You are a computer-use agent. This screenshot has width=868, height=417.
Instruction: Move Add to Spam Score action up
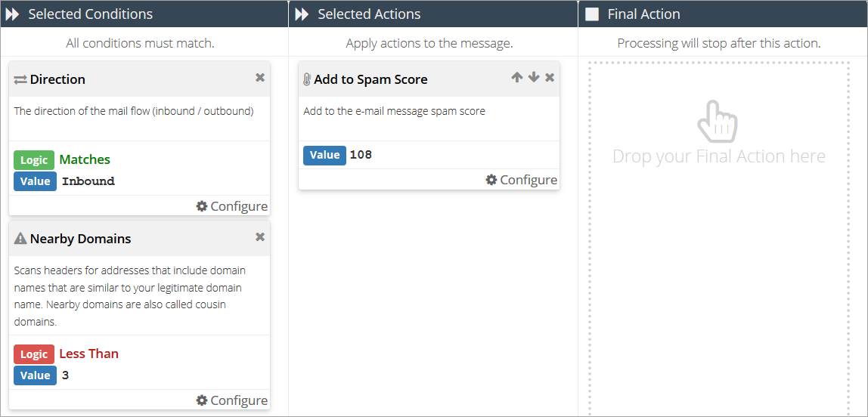pos(516,78)
